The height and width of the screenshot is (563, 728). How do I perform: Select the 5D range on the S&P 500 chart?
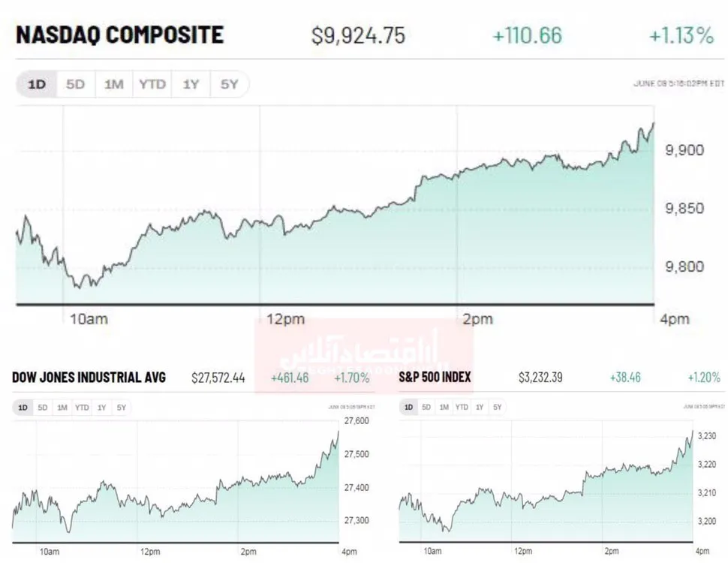pos(426,408)
